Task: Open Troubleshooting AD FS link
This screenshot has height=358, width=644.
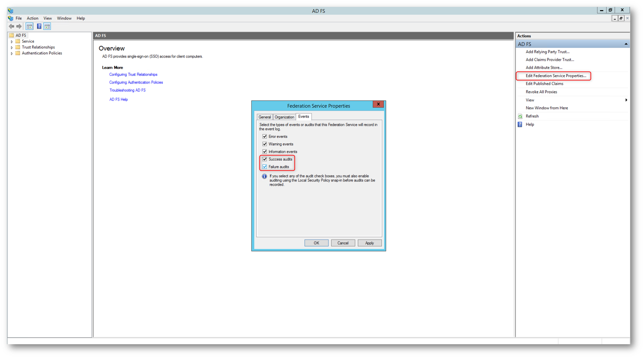Action: tap(127, 90)
